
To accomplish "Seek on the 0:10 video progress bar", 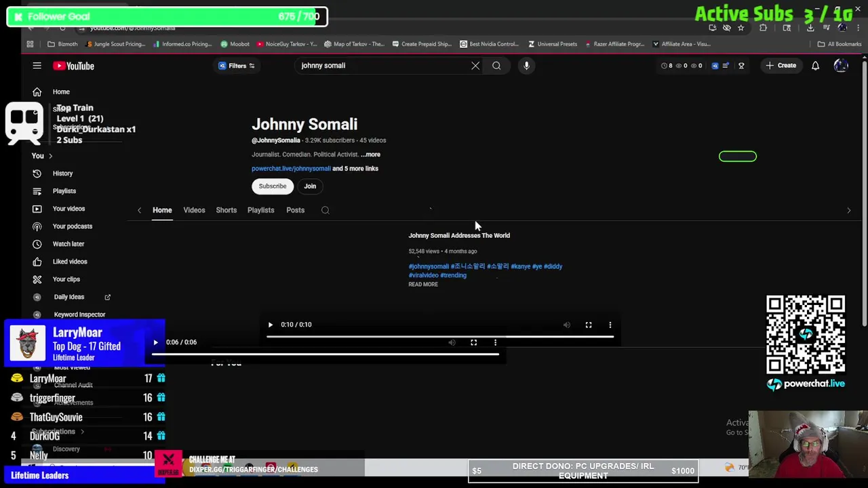I will click(440, 336).
